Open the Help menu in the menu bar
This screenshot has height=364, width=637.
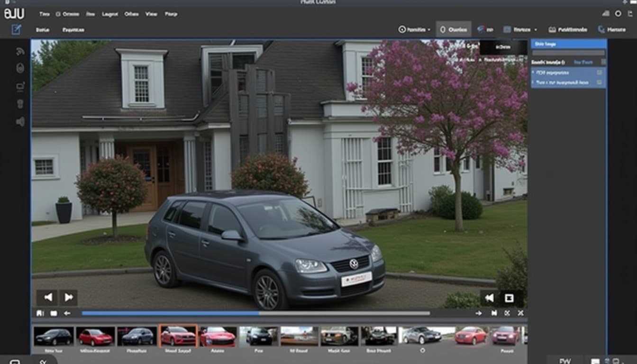click(172, 14)
